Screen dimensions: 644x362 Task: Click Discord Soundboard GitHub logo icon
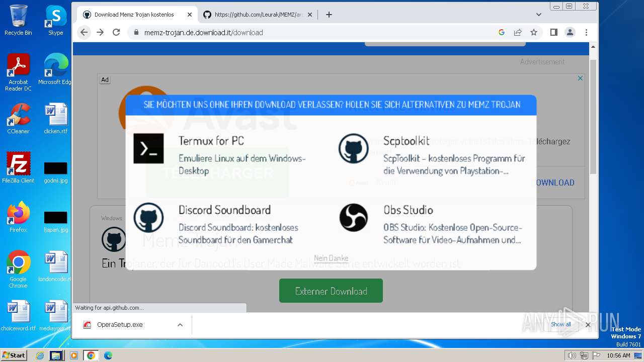pos(148,217)
